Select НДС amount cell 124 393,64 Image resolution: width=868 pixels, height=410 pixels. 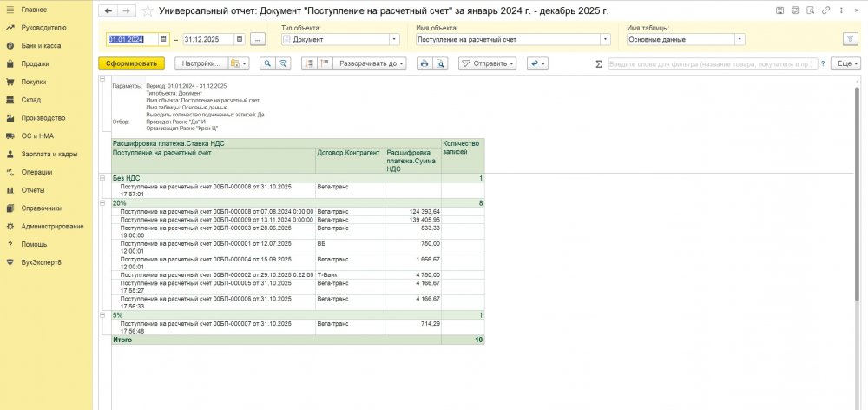413,212
